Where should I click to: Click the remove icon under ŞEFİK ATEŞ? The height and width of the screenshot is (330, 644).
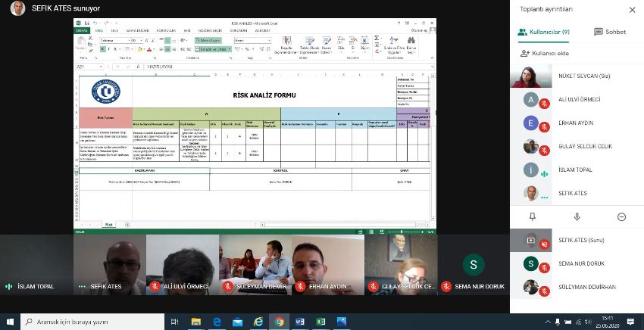point(621,216)
